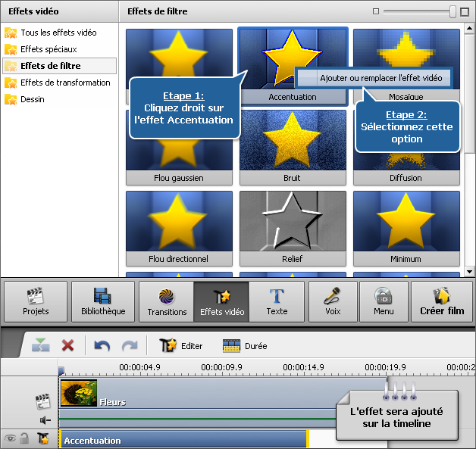
Task: Click the Créer film button
Action: pos(442,301)
